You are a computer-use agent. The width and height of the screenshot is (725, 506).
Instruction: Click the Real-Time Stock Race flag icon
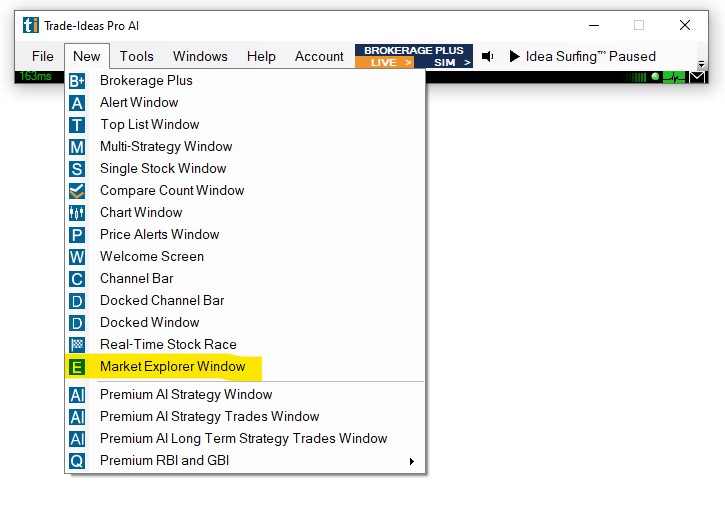[x=77, y=344]
